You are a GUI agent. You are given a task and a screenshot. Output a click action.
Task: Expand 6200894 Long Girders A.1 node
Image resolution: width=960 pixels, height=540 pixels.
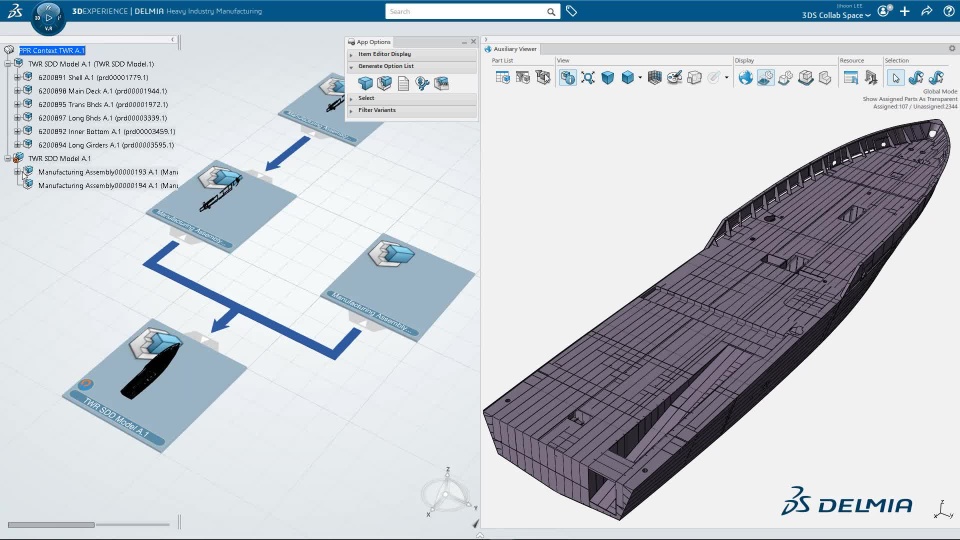click(17, 144)
